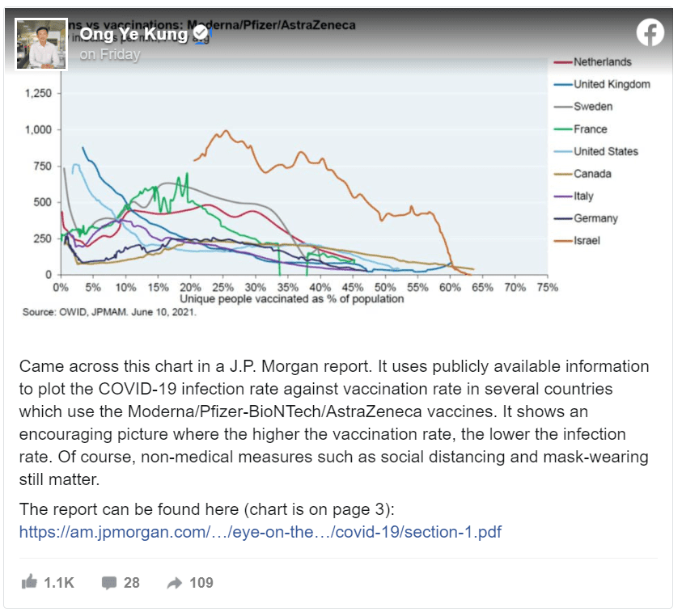The width and height of the screenshot is (682, 616).
Task: Click the share arrow icon
Action: 174,582
